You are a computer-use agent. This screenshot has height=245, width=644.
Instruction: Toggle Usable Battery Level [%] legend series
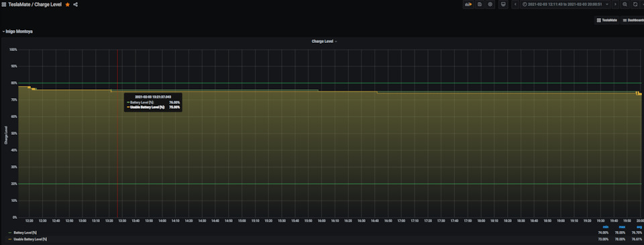[30, 239]
